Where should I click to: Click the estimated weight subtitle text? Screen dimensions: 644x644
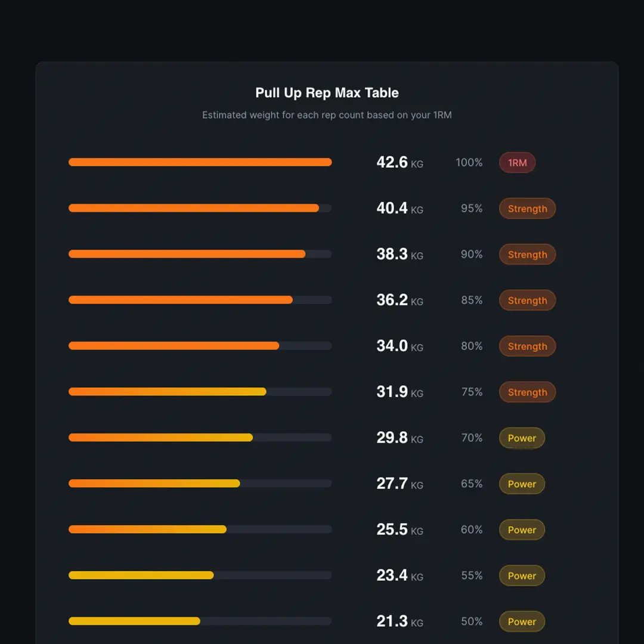tap(327, 115)
